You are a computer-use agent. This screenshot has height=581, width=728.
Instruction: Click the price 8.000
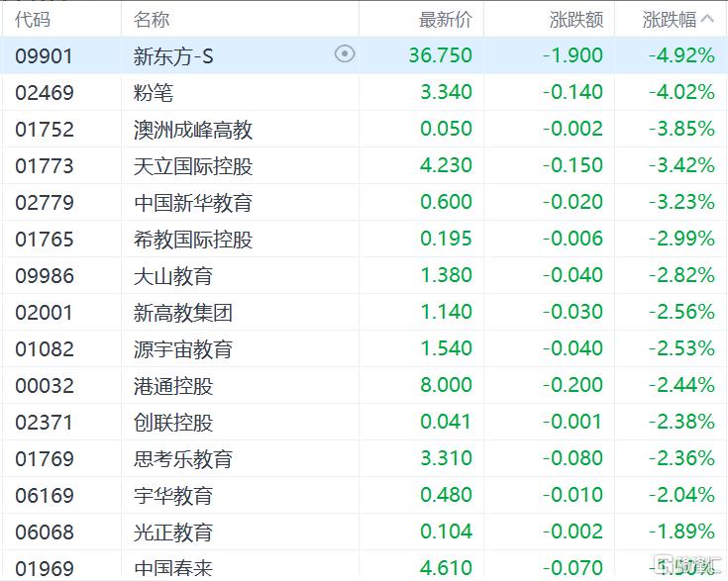[446, 385]
